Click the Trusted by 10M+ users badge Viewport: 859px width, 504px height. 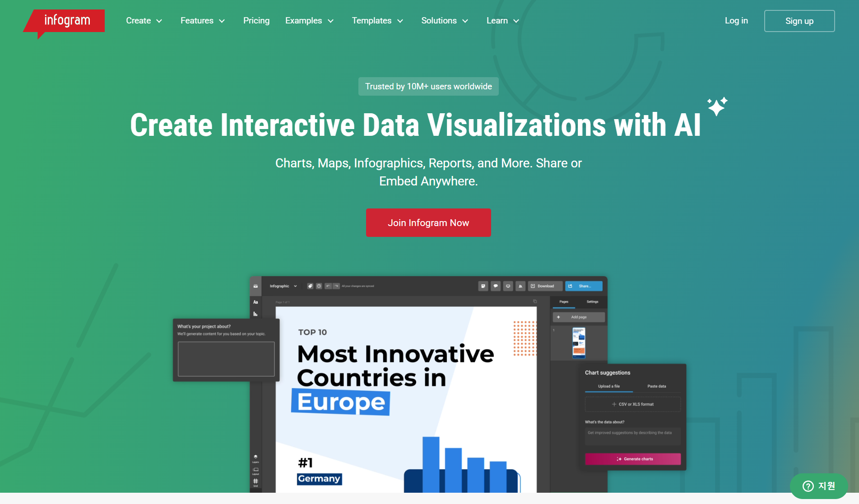tap(428, 86)
